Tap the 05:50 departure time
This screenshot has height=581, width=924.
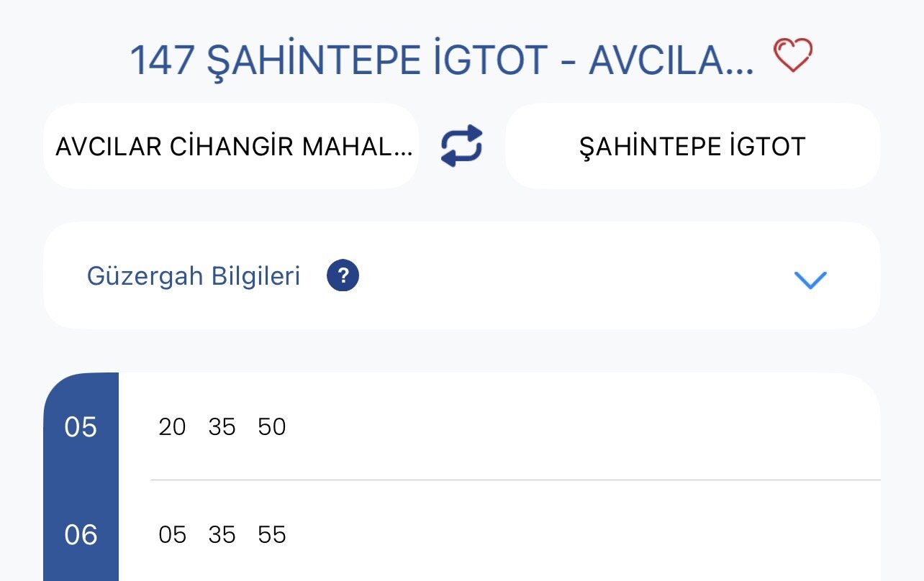(272, 427)
